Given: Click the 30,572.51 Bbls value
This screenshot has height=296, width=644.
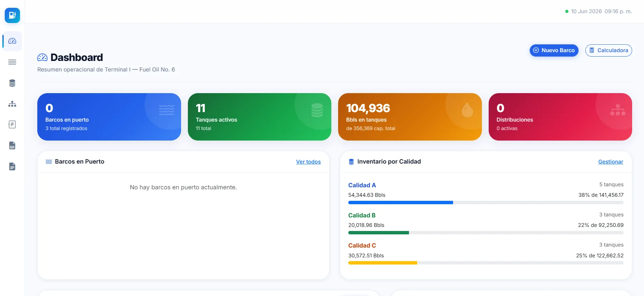Looking at the screenshot, I should pos(366,256).
